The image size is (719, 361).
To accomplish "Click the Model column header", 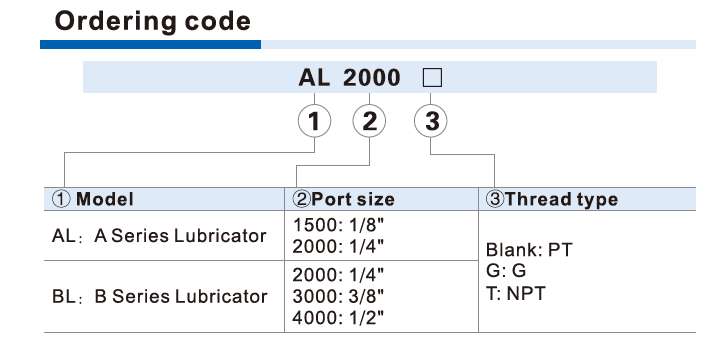I will [93, 199].
